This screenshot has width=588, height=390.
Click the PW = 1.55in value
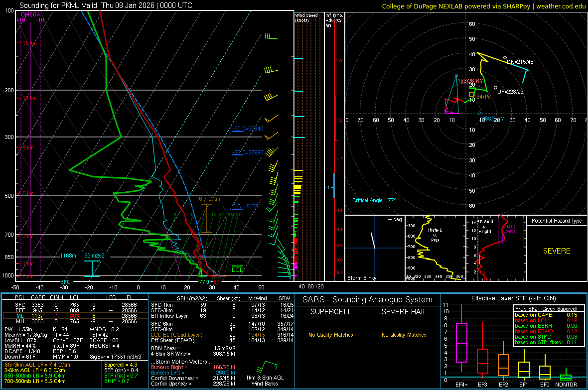point(18,329)
